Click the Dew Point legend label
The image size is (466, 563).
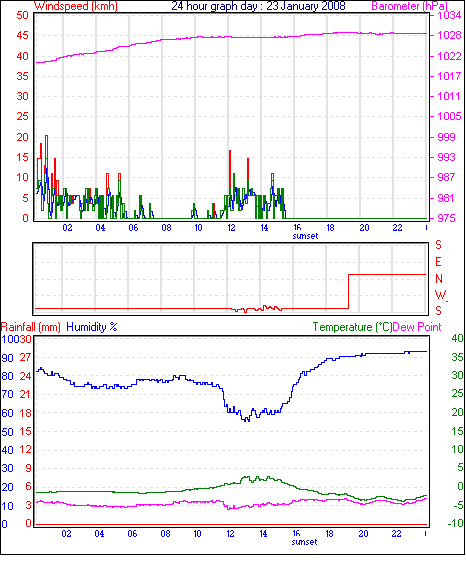point(417,327)
